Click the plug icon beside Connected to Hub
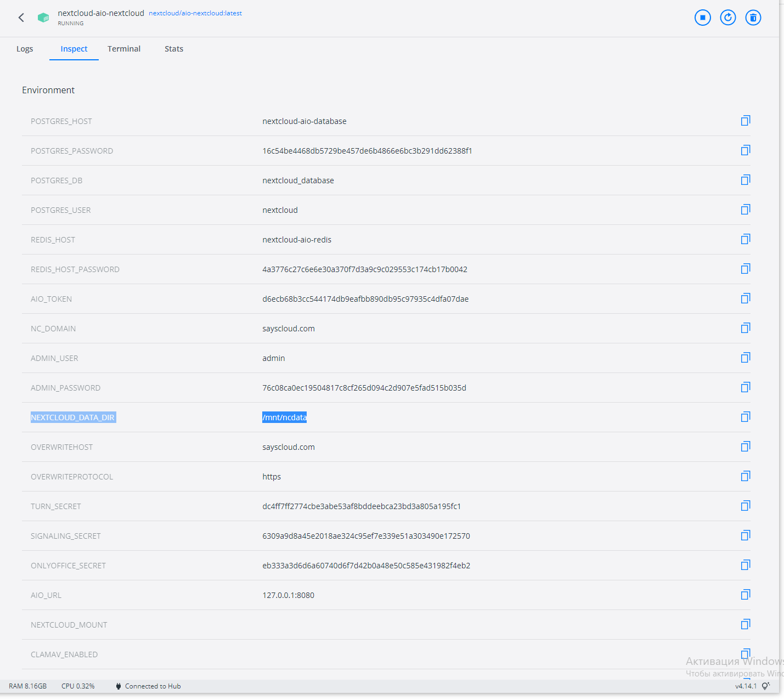This screenshot has width=784, height=700. pos(118,686)
